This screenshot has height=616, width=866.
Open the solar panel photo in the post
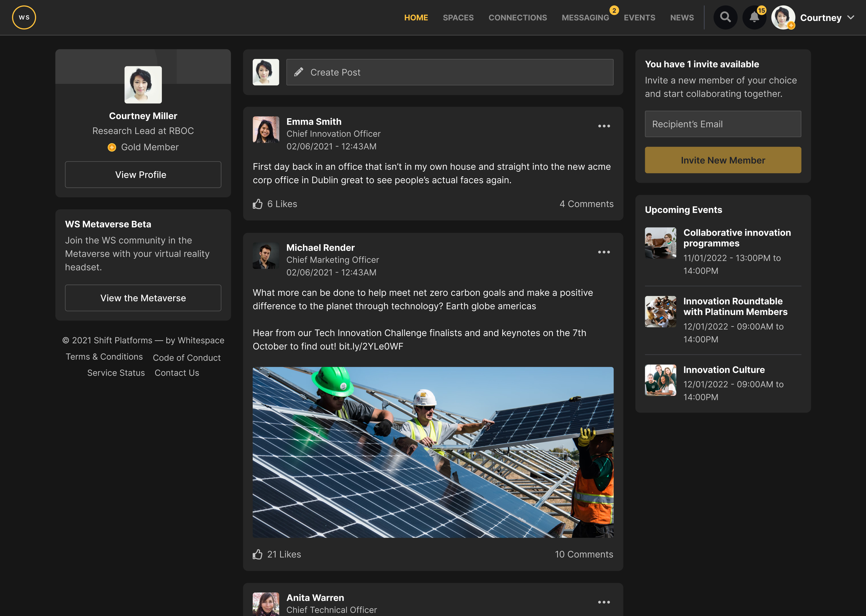433,452
